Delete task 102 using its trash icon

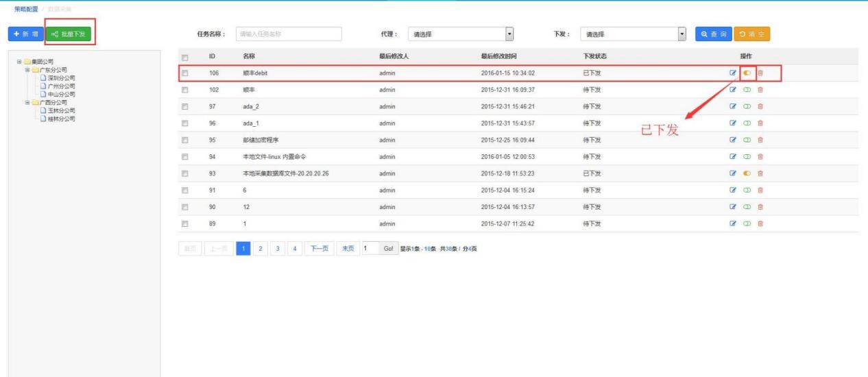click(x=760, y=89)
